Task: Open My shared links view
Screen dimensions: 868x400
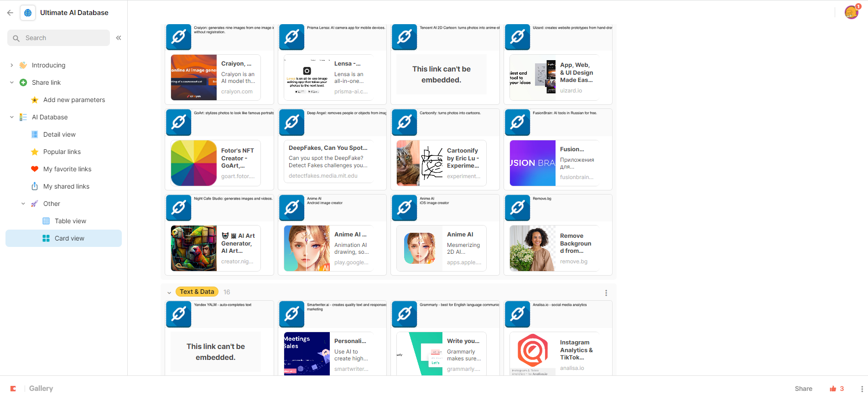Action: 66,186
